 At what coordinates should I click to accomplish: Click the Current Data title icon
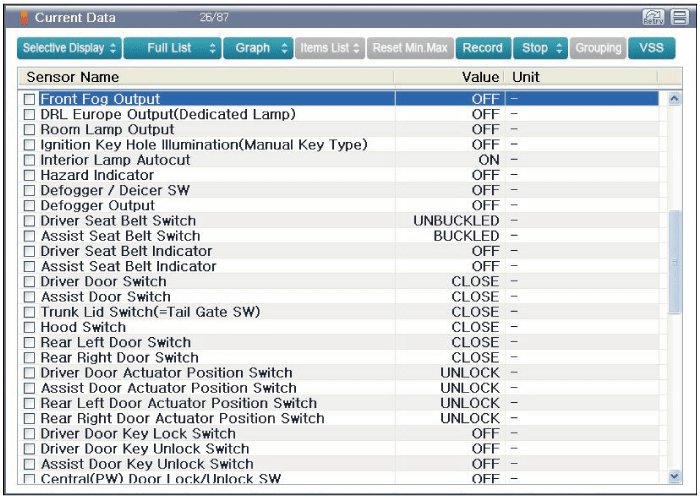[x=23, y=18]
